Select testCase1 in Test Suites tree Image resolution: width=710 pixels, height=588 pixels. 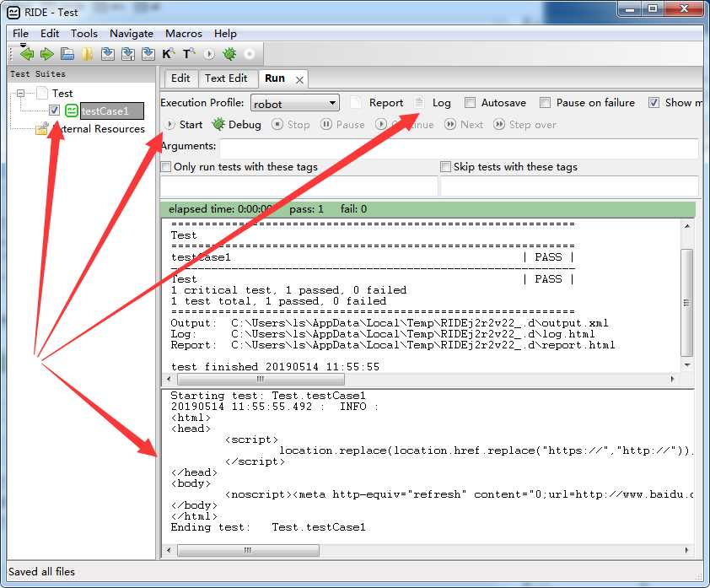[112, 111]
